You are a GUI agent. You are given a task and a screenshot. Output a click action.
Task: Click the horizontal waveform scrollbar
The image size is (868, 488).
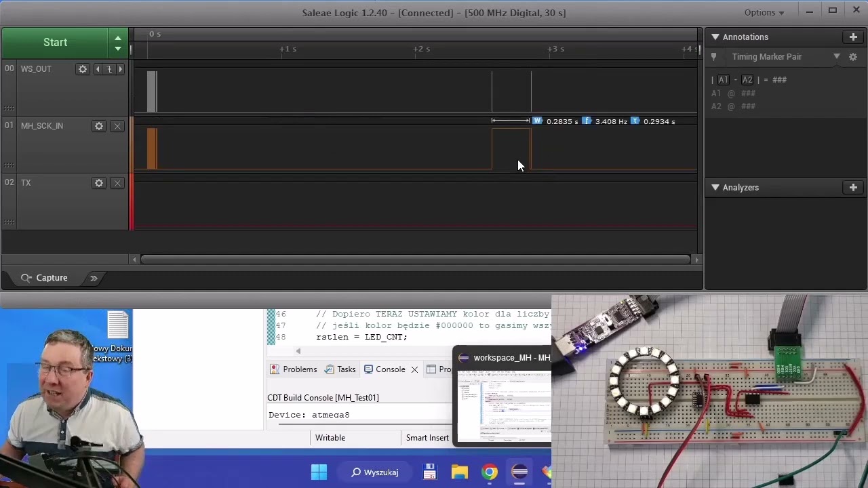pyautogui.click(x=415, y=260)
